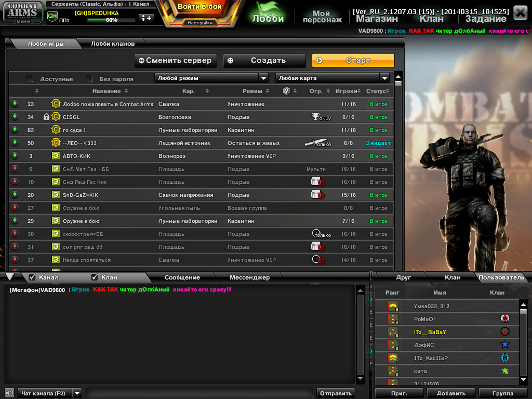Click the GH clan emblem near player name

click(52, 16)
